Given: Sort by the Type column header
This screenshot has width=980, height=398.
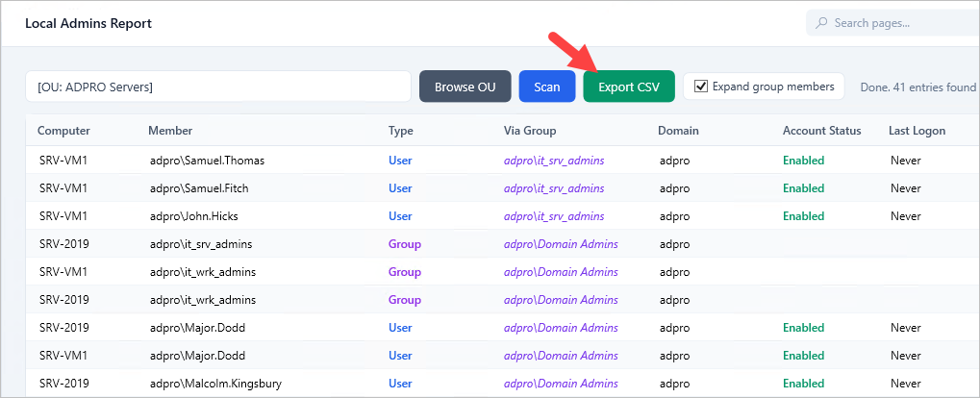Looking at the screenshot, I should (x=401, y=131).
